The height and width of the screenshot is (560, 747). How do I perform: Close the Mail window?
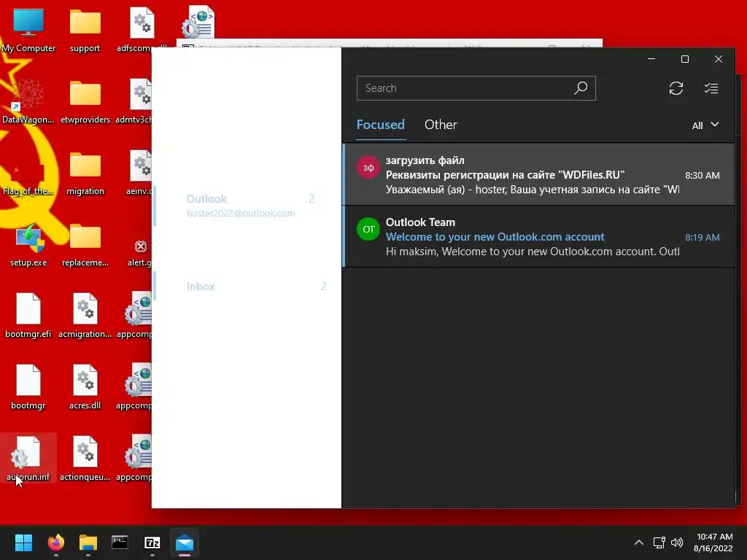(x=719, y=59)
